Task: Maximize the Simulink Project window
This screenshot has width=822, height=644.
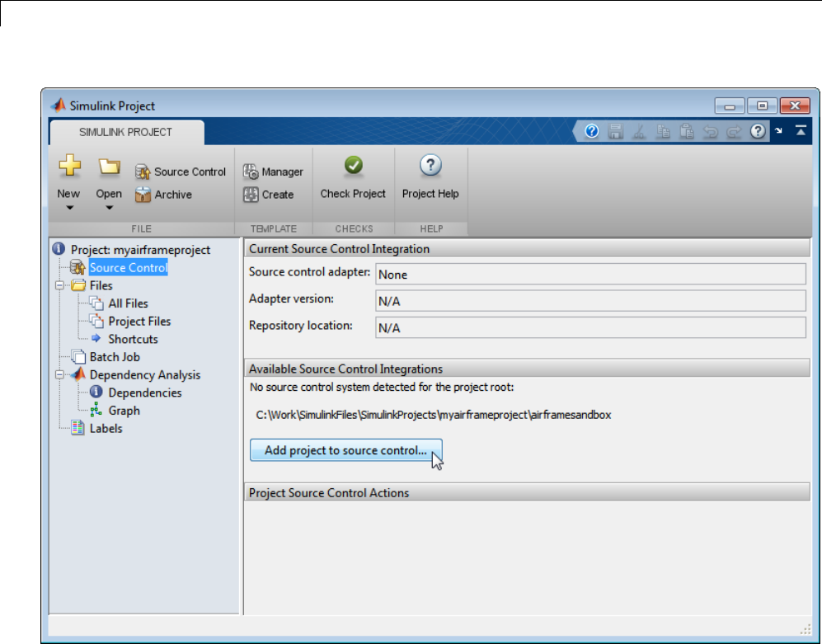Action: coord(763,106)
